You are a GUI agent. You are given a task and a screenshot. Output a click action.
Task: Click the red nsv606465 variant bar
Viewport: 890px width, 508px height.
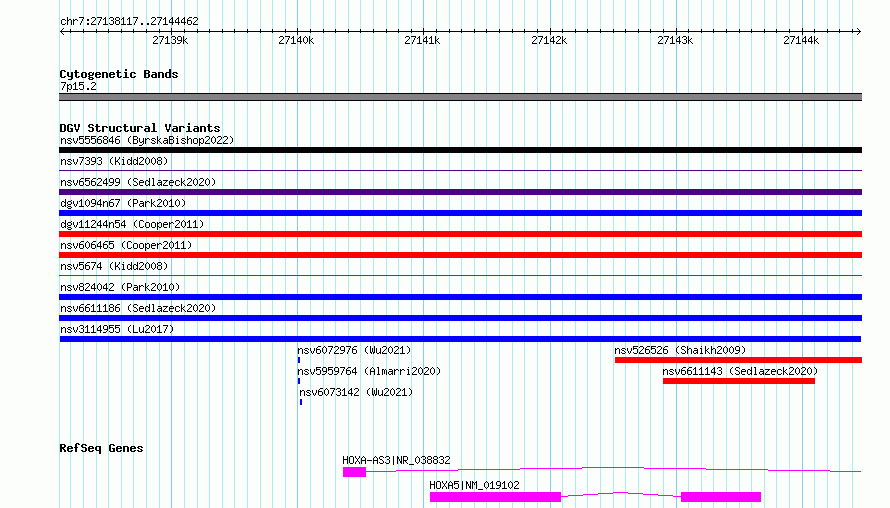click(460, 255)
